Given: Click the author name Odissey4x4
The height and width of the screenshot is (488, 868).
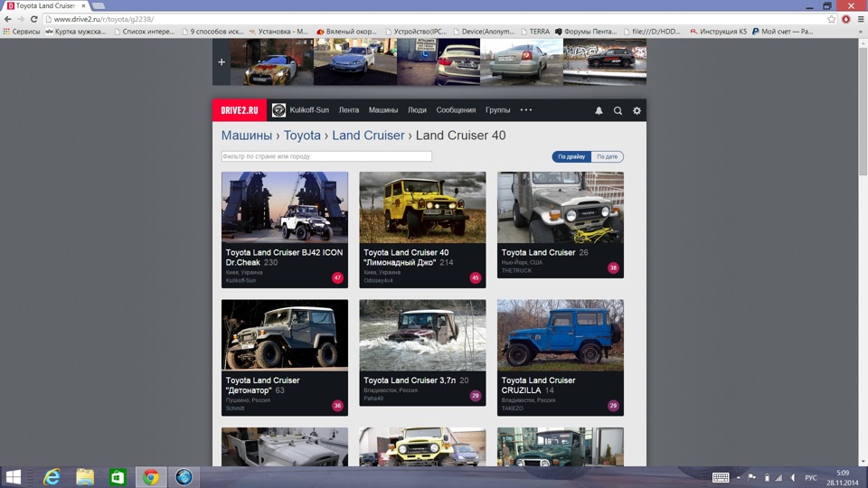Looking at the screenshot, I should (378, 280).
